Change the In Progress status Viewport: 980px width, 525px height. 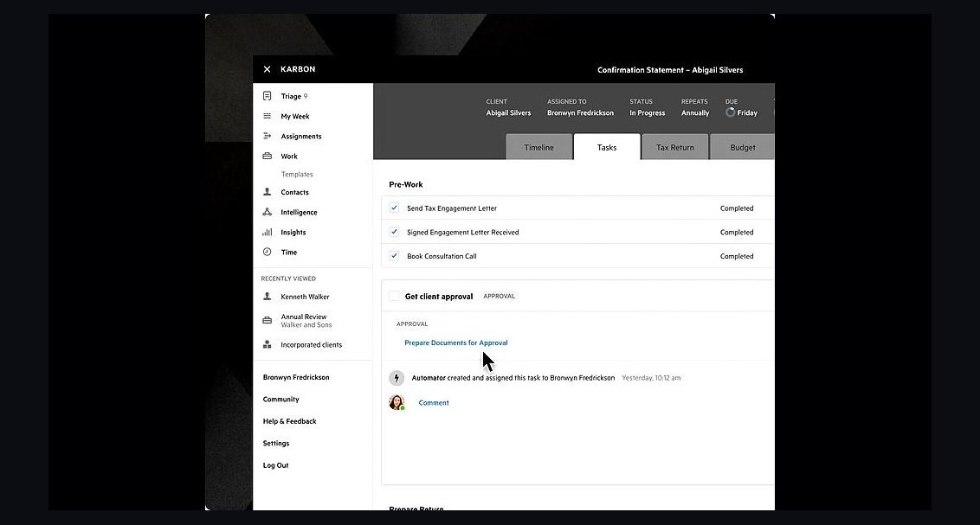point(647,113)
